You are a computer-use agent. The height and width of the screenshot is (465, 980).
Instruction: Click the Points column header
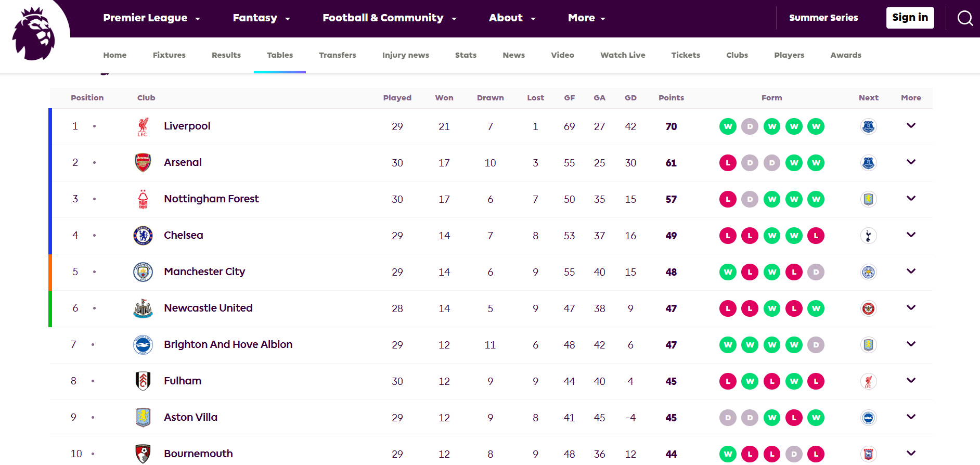coord(671,98)
